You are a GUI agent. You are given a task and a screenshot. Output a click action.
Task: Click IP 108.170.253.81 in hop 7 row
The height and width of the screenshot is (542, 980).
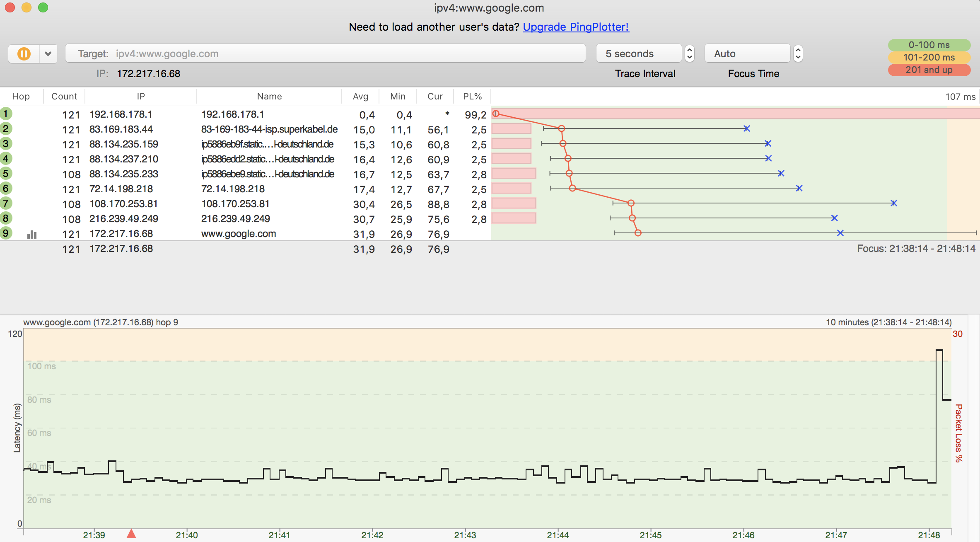point(123,204)
